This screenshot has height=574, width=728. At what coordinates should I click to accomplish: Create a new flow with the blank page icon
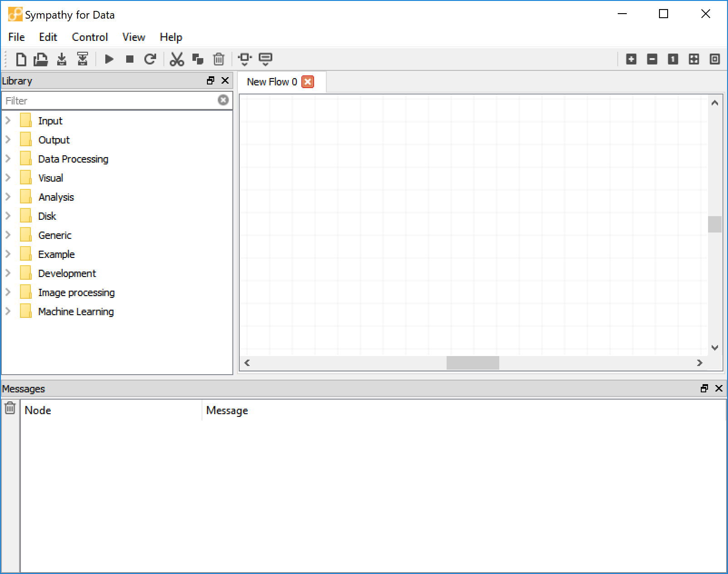click(21, 59)
